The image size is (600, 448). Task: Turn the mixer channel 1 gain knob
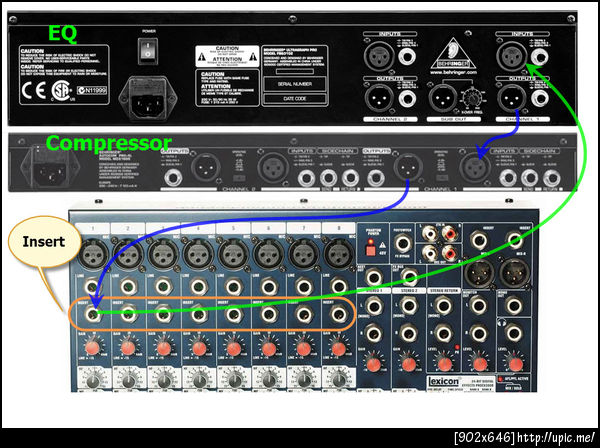(92, 348)
